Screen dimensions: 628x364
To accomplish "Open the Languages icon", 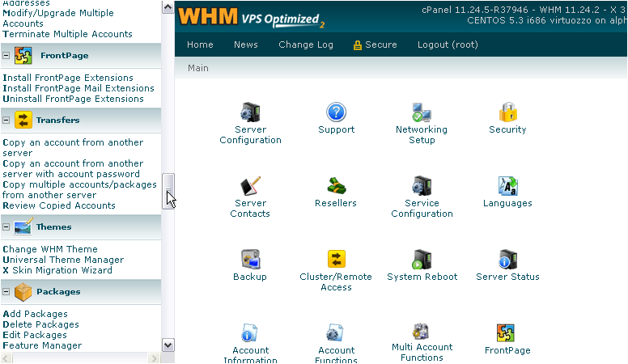I will pyautogui.click(x=507, y=186).
